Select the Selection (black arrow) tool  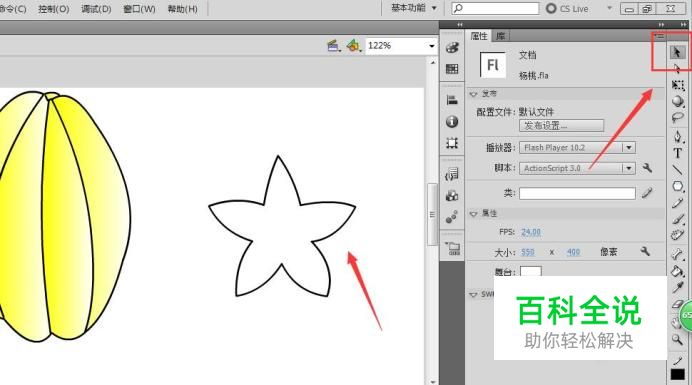[x=677, y=53]
